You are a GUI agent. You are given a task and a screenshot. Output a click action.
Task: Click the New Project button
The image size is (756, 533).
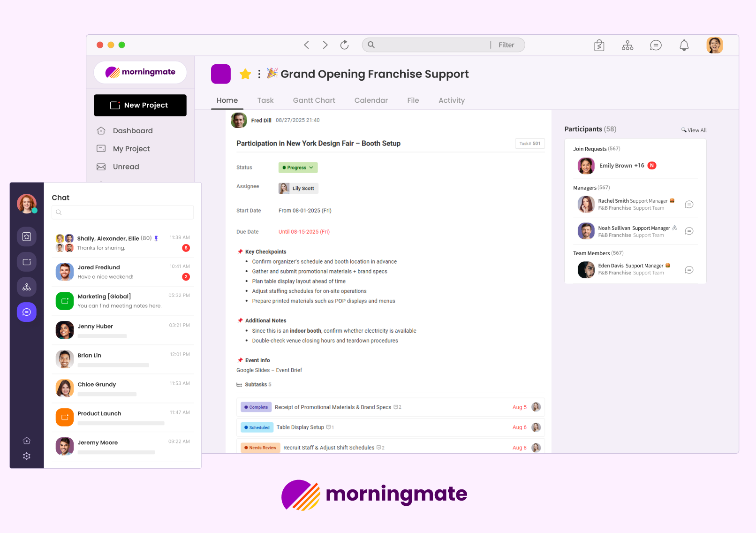140,105
